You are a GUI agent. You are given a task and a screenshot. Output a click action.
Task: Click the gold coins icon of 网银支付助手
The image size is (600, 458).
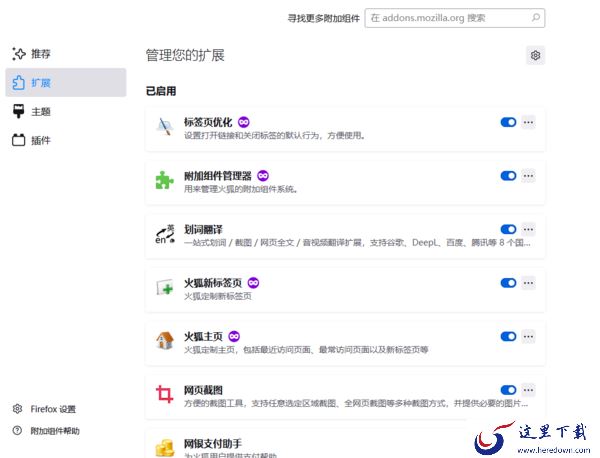[x=165, y=448]
